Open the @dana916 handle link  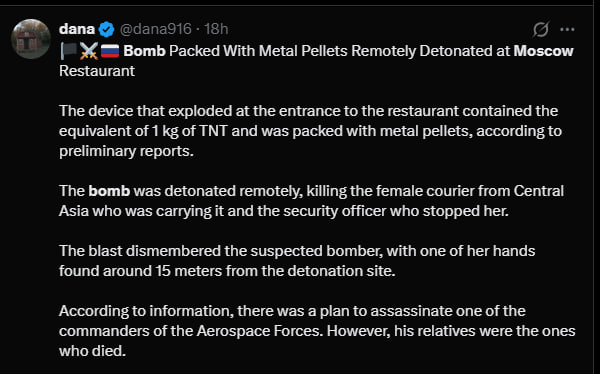(x=155, y=29)
